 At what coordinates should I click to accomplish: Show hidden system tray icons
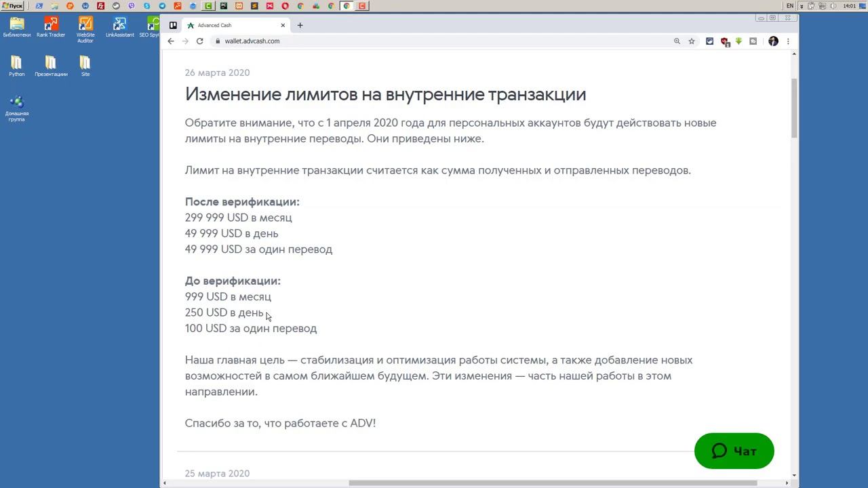pyautogui.click(x=802, y=6)
